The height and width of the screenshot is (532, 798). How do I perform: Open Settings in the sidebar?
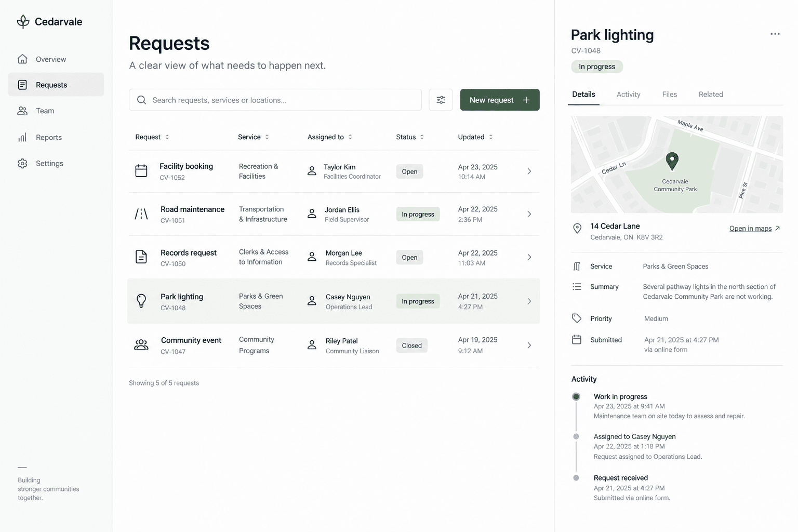[x=56, y=163]
